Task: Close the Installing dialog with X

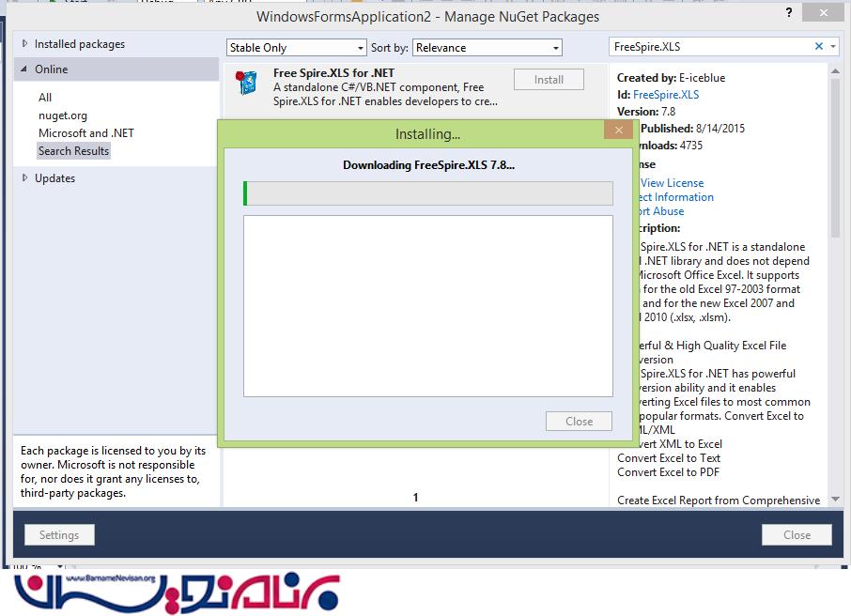Action: pos(618,130)
